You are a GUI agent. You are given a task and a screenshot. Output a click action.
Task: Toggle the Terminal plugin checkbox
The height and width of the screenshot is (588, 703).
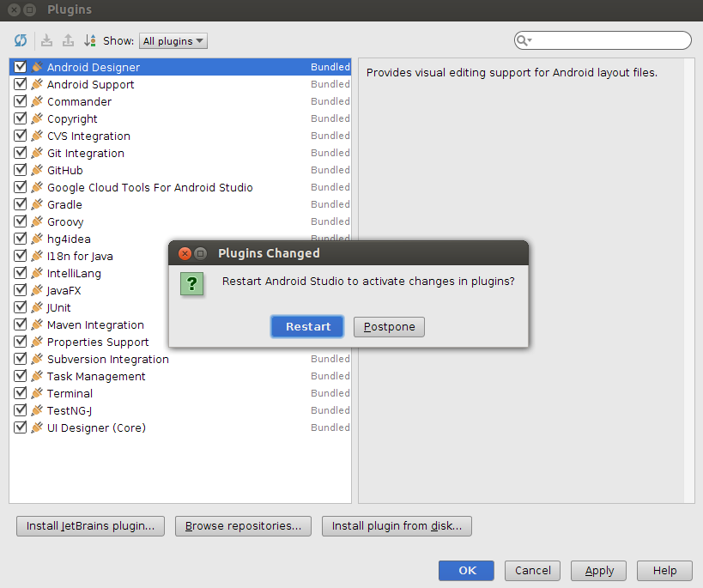(21, 393)
